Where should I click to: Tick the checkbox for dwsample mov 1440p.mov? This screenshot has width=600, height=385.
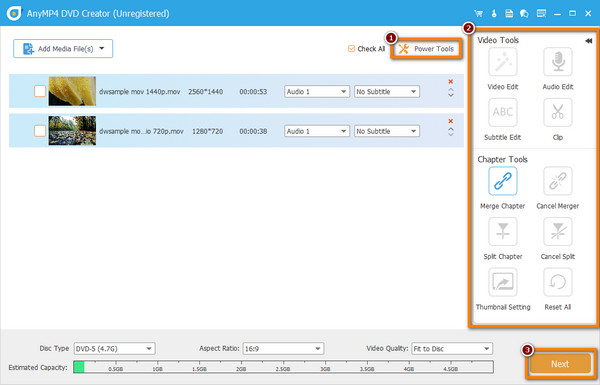coord(40,91)
